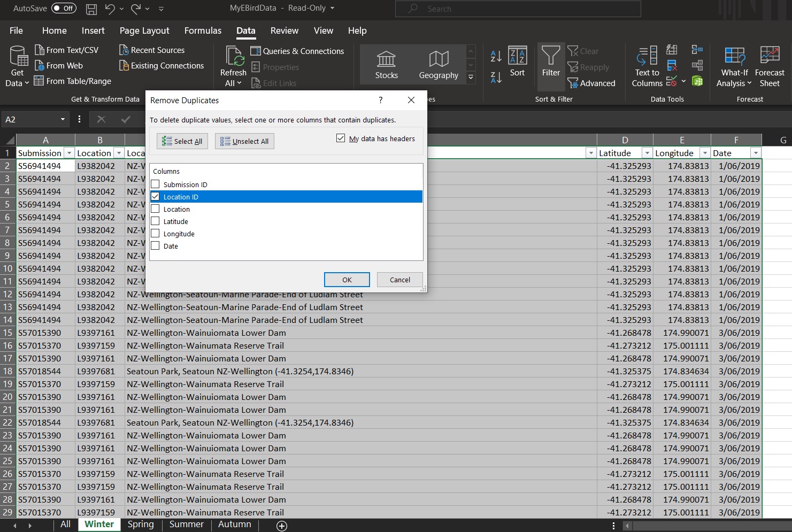This screenshot has width=792, height=532.
Task: Click the Save icon in title bar
Action: (91, 9)
